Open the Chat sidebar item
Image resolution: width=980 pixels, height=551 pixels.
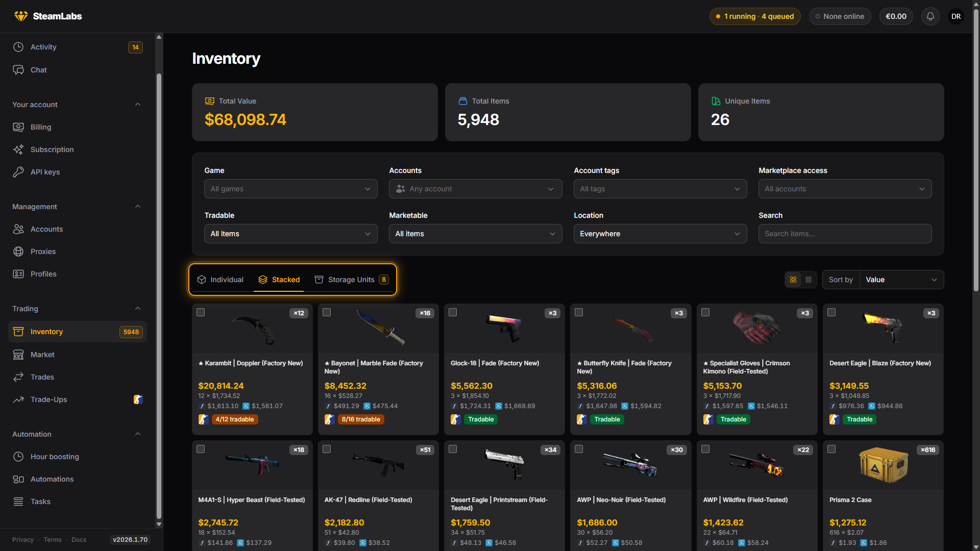(x=78, y=70)
